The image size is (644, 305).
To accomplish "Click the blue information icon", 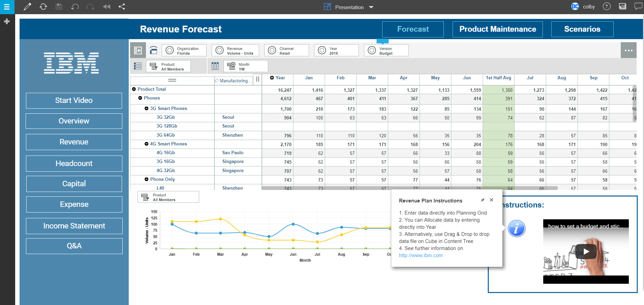I will [516, 228].
